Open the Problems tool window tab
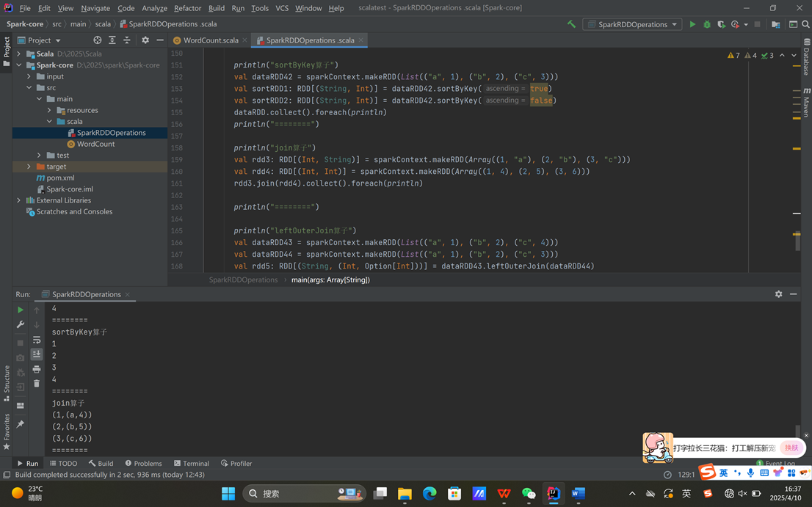812x507 pixels. (x=143, y=463)
